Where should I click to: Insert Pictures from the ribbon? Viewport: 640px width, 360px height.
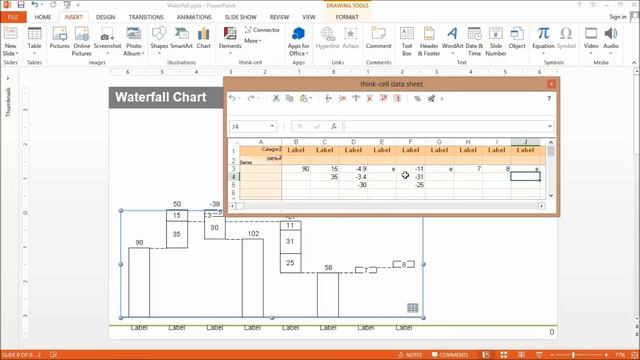point(60,38)
